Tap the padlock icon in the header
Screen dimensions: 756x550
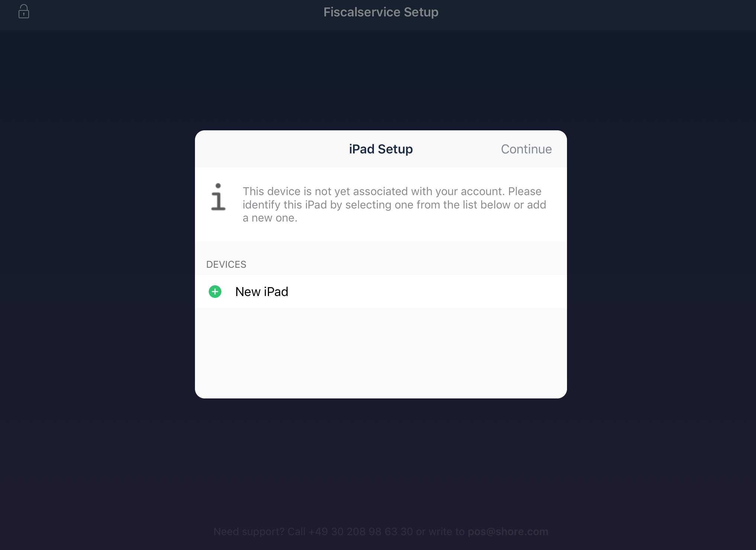tap(24, 11)
